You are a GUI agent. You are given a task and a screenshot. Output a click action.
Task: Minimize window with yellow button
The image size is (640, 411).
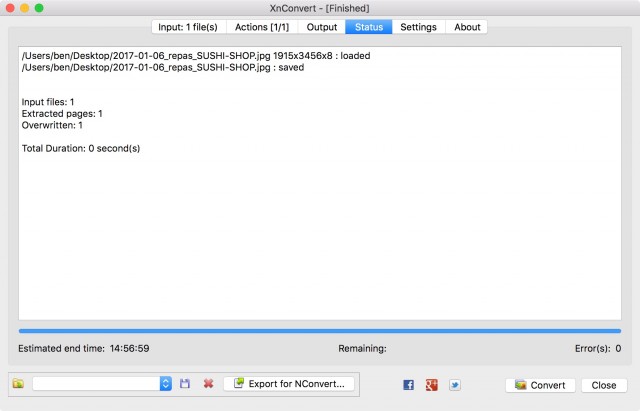coord(24,8)
